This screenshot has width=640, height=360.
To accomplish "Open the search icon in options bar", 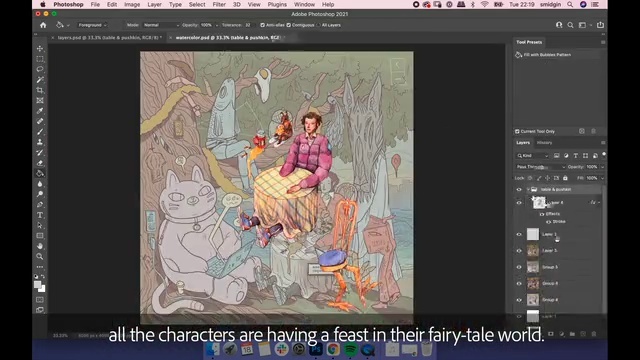I will [x=570, y=25].
